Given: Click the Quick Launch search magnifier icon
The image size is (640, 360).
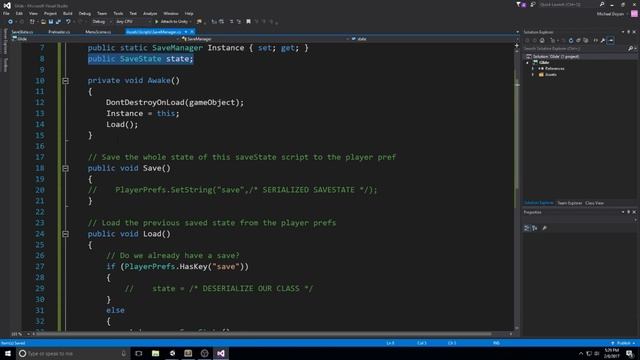Looking at the screenshot, I should pos(602,4).
